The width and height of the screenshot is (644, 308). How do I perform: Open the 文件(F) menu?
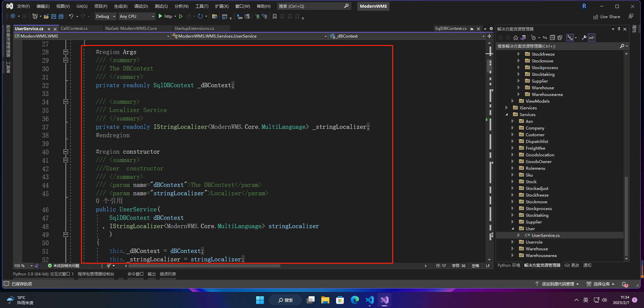[23, 6]
